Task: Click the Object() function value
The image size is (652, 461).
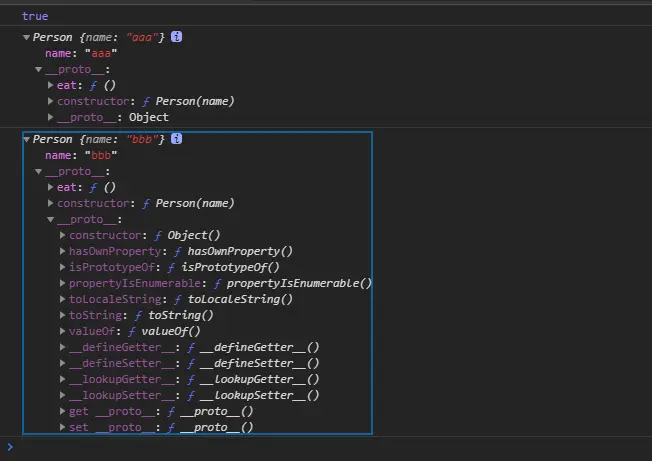Action: (x=194, y=235)
